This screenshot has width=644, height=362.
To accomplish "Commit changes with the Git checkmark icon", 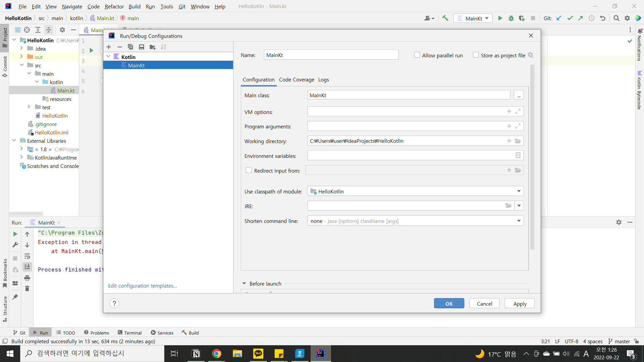I will 570,18.
